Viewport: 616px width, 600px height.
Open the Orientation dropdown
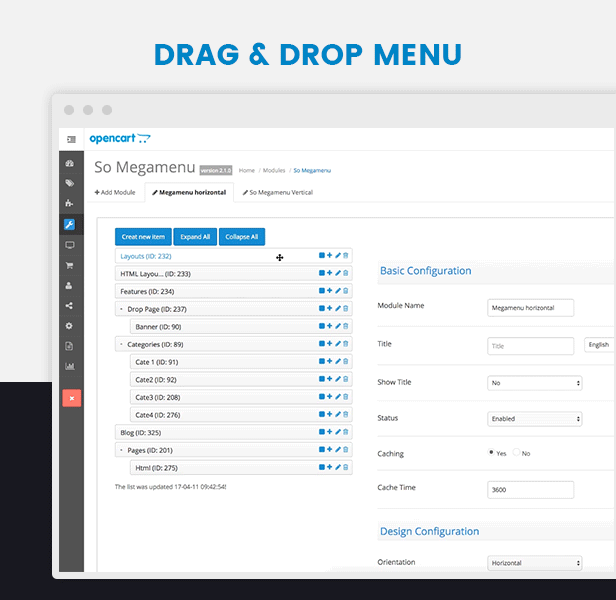point(535,563)
